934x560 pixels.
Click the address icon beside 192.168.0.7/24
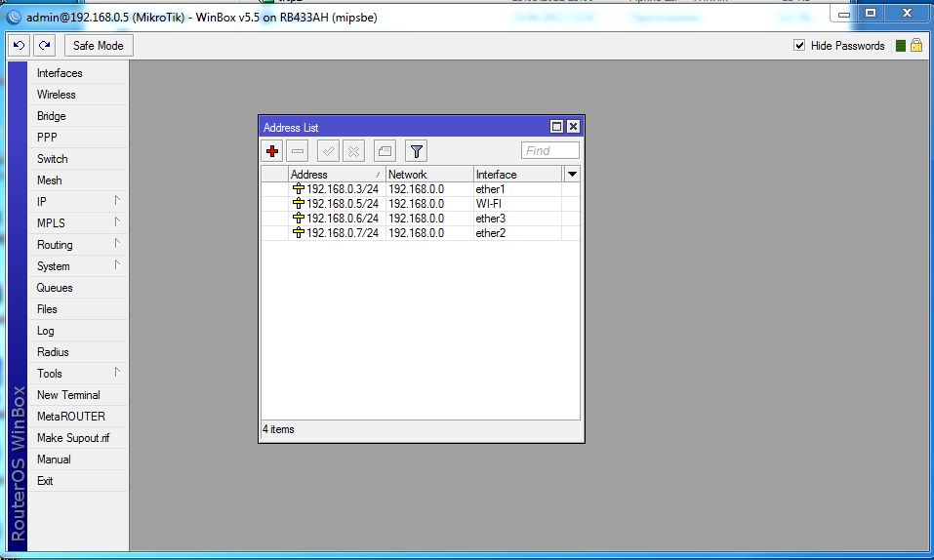pos(299,233)
